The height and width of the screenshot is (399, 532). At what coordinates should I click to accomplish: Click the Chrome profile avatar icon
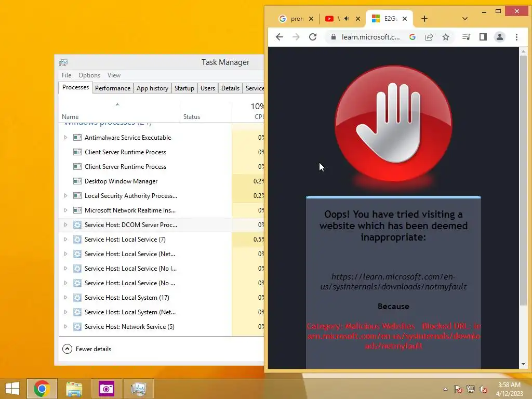[x=499, y=37]
